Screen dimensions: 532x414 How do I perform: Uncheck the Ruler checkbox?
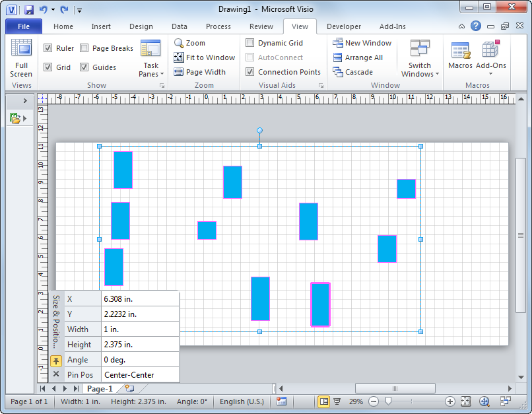point(48,48)
